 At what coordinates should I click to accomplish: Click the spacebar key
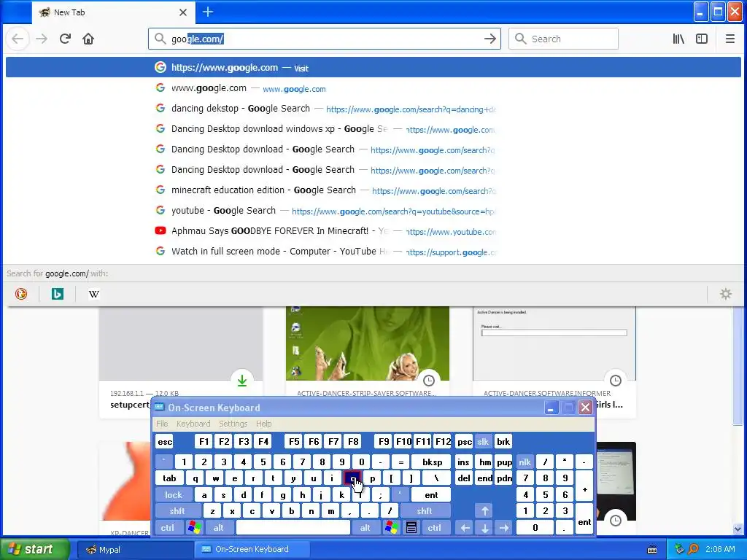tap(293, 528)
